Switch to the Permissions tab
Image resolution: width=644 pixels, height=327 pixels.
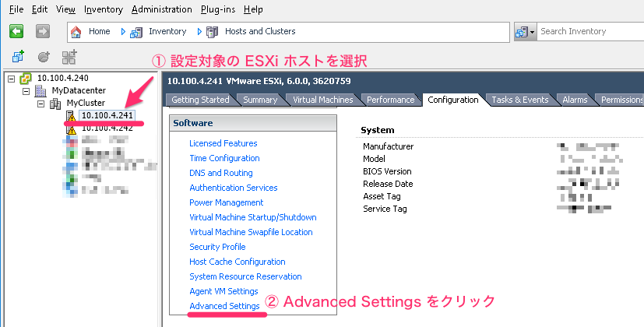click(x=622, y=100)
